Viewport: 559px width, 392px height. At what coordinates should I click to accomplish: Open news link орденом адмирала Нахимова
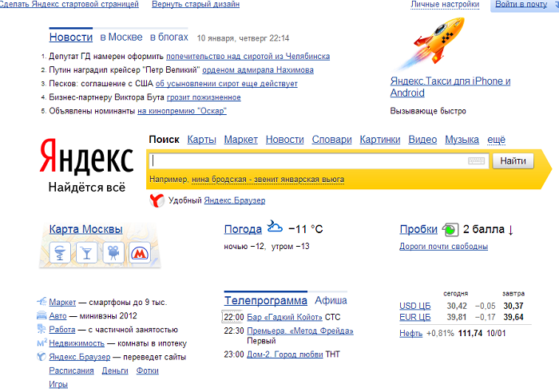tap(258, 69)
